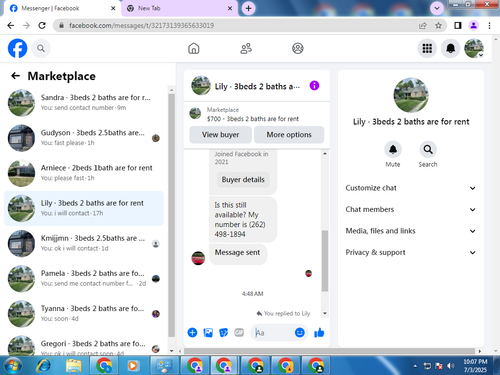Click the browser back arrow
The height and width of the screenshot is (375, 500).
pyautogui.click(x=11, y=25)
